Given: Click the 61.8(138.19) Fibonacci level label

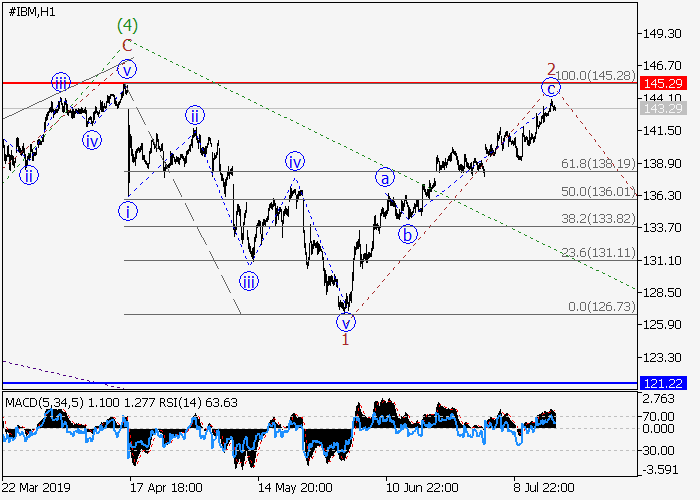Looking at the screenshot, I should [x=596, y=162].
